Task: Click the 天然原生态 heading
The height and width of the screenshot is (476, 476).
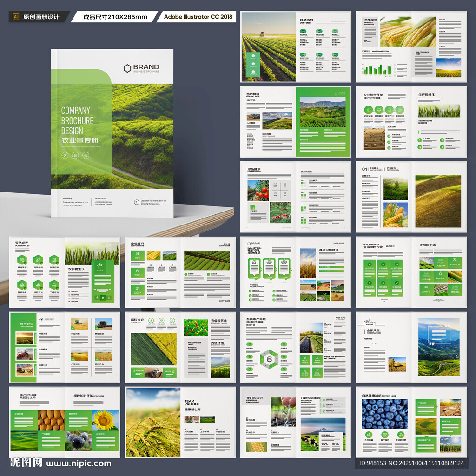Action: tap(428, 245)
